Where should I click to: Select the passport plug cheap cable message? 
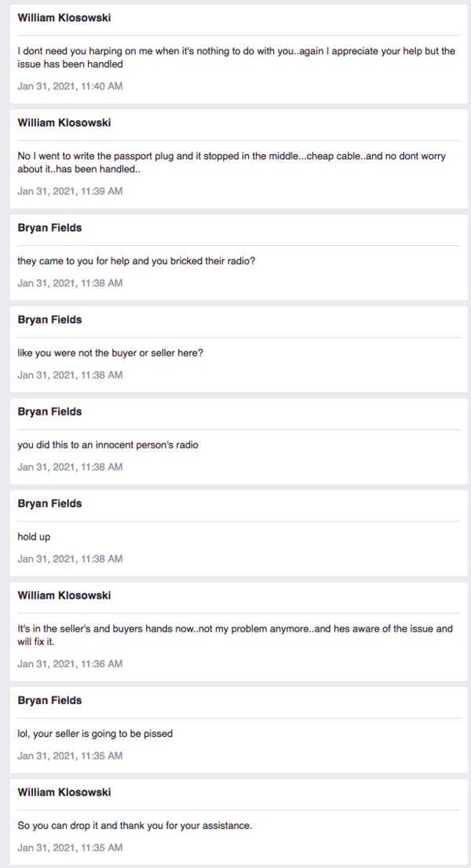[x=232, y=163]
